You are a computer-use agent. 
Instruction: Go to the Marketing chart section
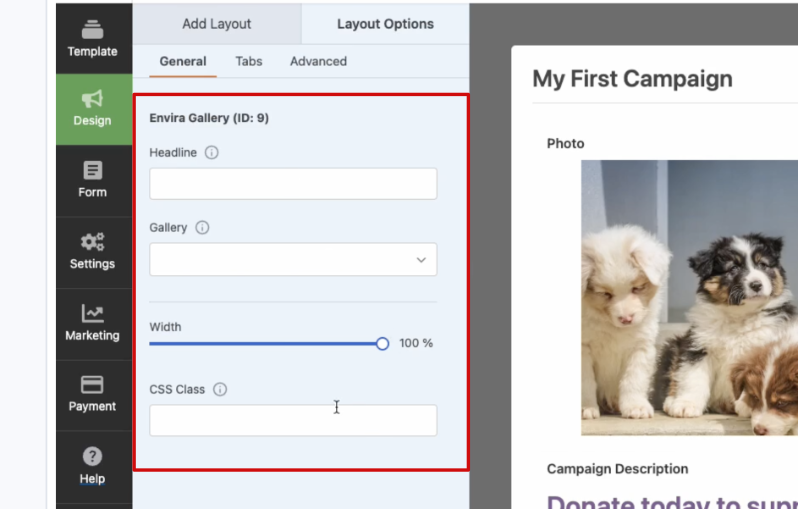pos(92,323)
